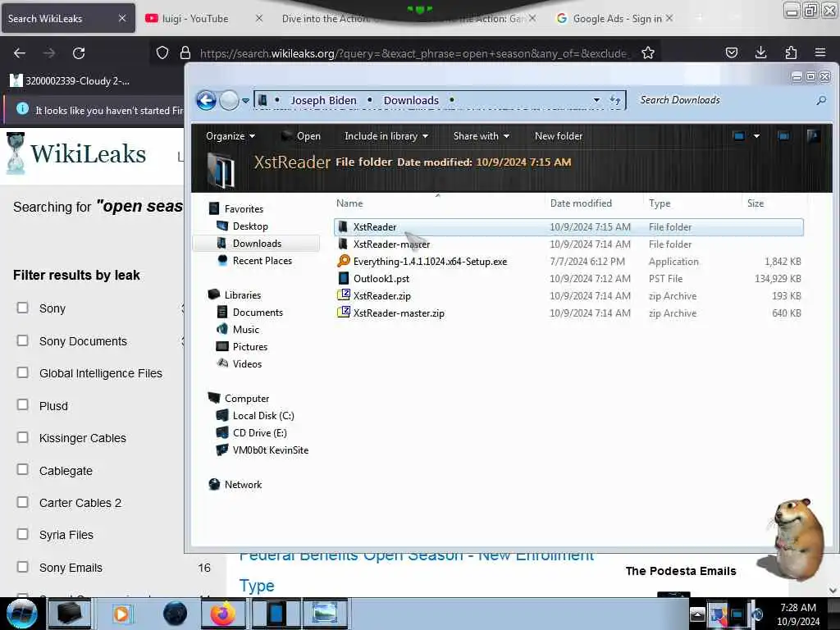Select Joseph Biden in the address path
The width and height of the screenshot is (840, 630).
pyautogui.click(x=323, y=100)
